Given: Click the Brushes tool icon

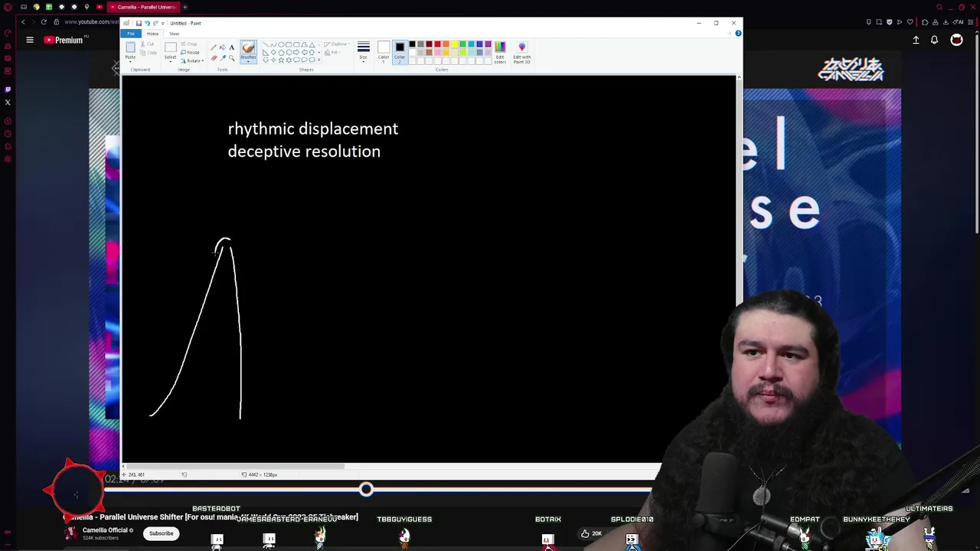Looking at the screenshot, I should tap(248, 47).
